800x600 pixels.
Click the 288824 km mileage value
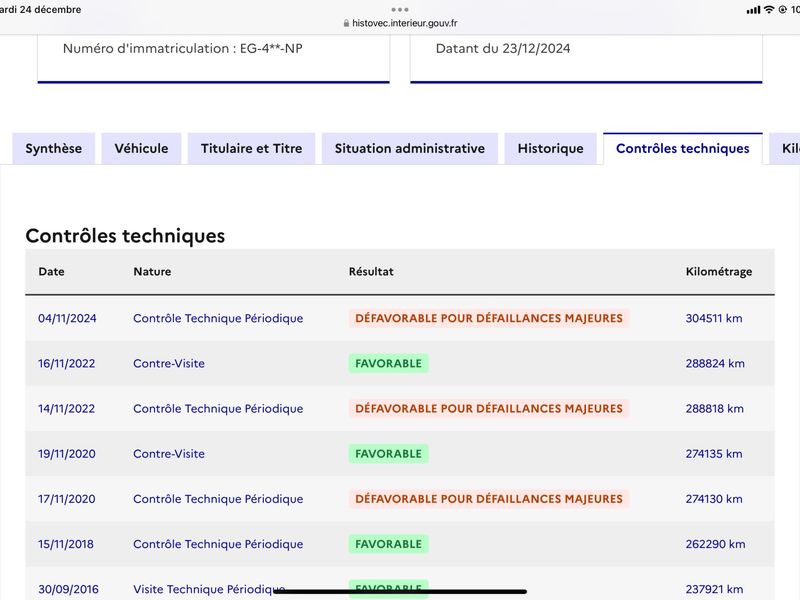pyautogui.click(x=715, y=363)
